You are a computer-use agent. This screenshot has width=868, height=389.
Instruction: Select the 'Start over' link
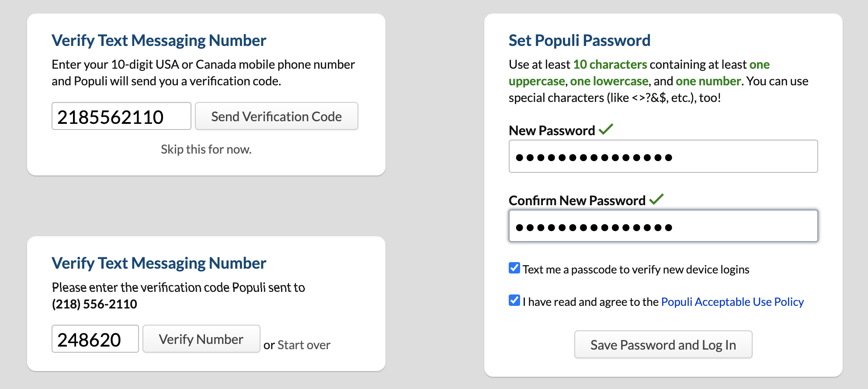click(x=304, y=345)
